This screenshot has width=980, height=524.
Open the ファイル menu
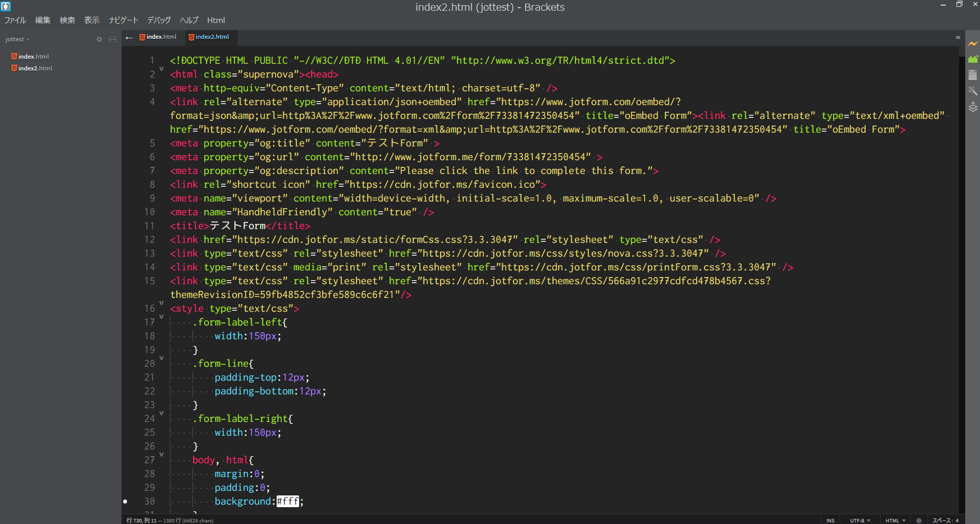[15, 20]
